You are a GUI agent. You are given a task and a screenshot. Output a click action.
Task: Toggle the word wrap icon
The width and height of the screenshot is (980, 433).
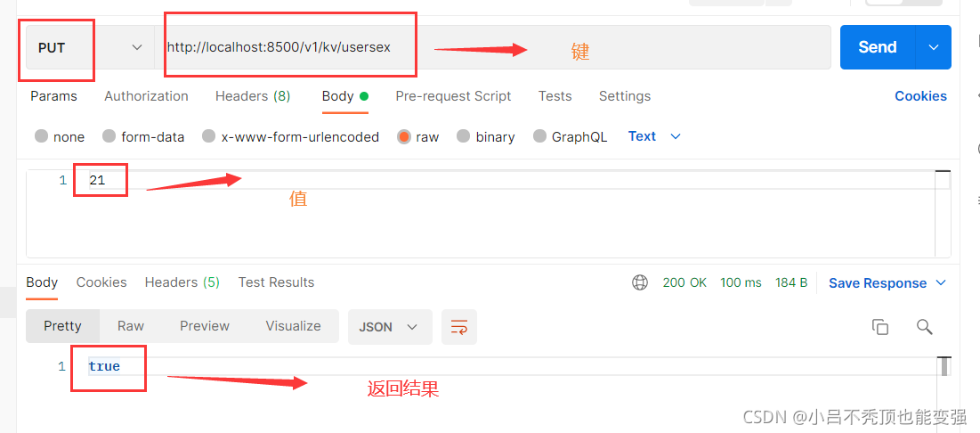[x=459, y=327]
